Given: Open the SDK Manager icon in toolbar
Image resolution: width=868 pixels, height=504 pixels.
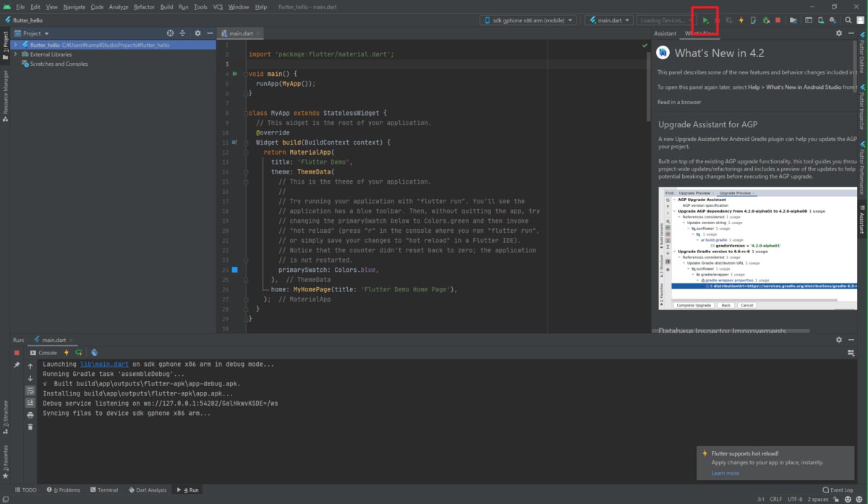Looking at the screenshot, I should tap(834, 20).
